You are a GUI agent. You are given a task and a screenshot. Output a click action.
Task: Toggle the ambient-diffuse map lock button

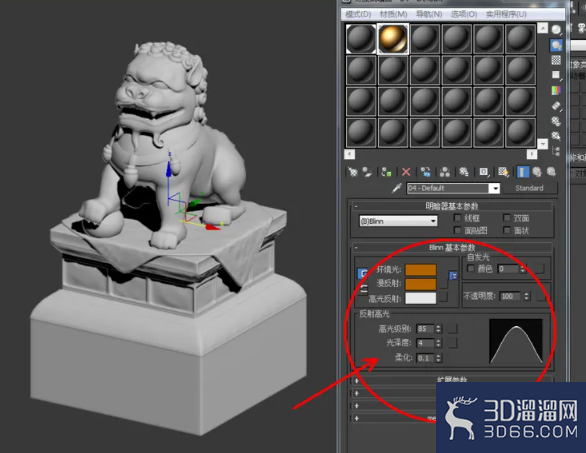[453, 275]
